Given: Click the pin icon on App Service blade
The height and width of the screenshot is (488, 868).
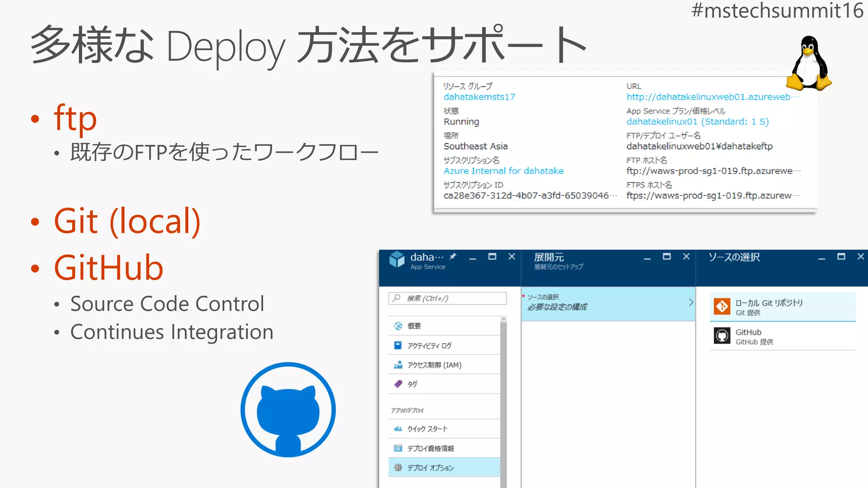Looking at the screenshot, I should click(x=453, y=256).
